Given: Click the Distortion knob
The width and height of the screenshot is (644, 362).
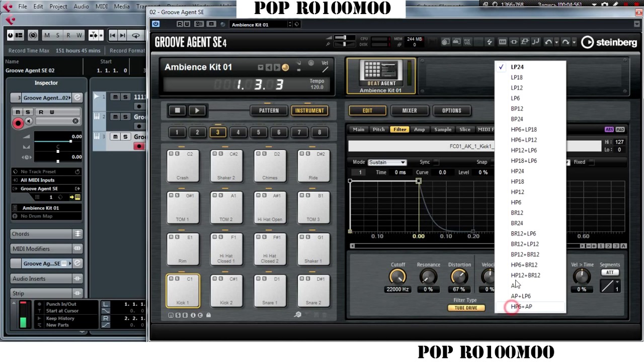Looking at the screenshot, I should pyautogui.click(x=459, y=277).
